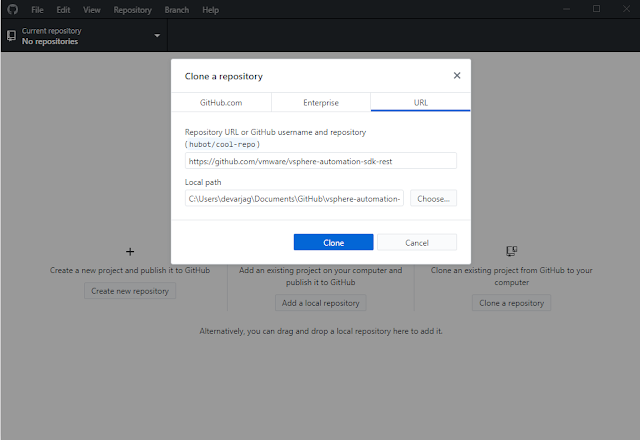640x440 pixels.
Task: Click the clone icon above Clone an existing project
Action: click(511, 251)
